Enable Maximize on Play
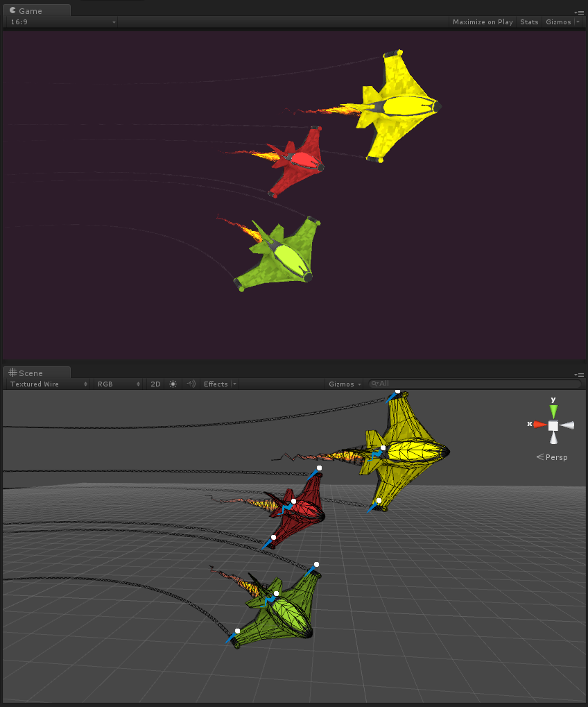Image resolution: width=588 pixels, height=707 pixels. tap(482, 22)
